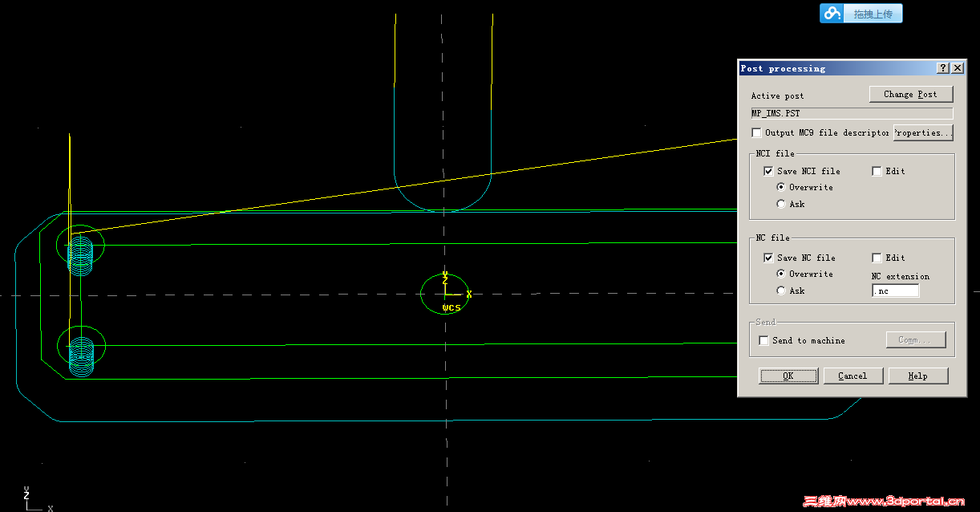Toggle Save NC file checkbox
980x512 pixels.
pos(768,258)
